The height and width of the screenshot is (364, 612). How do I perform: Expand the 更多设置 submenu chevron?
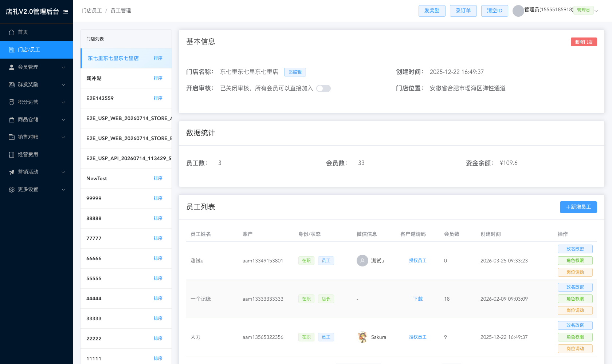63,190
